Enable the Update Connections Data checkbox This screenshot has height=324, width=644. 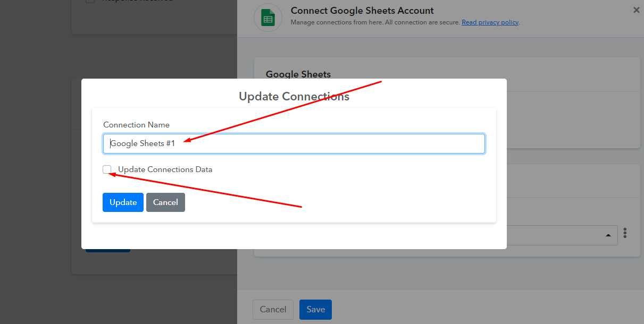point(107,169)
